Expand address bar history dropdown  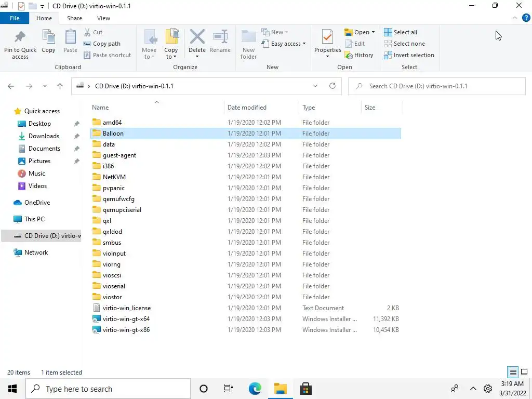[x=315, y=86]
